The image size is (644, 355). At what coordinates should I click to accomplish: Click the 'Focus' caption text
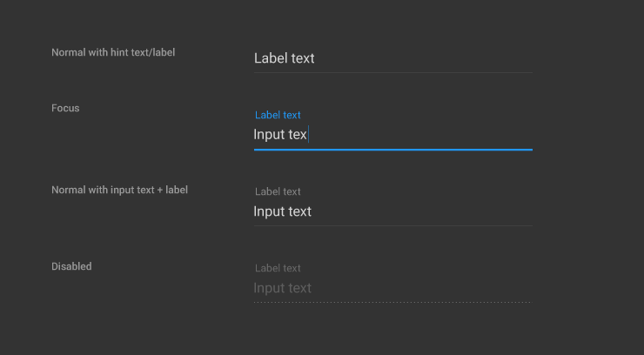tap(65, 108)
